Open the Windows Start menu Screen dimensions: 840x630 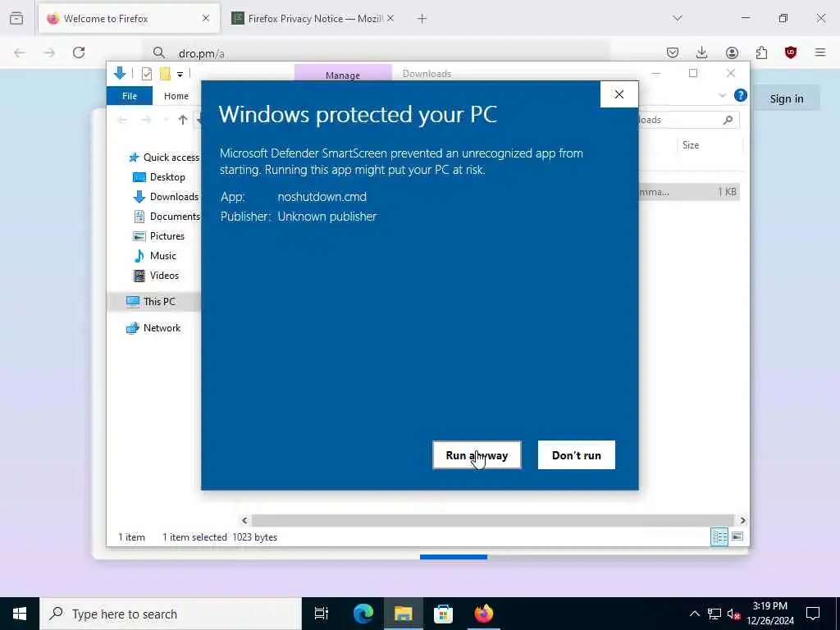pyautogui.click(x=20, y=614)
